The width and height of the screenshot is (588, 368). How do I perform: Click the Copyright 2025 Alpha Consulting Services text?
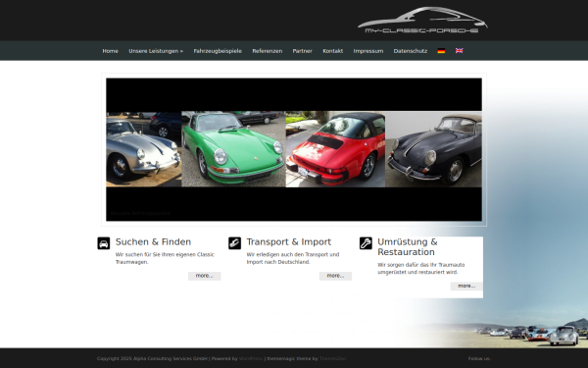(152, 358)
